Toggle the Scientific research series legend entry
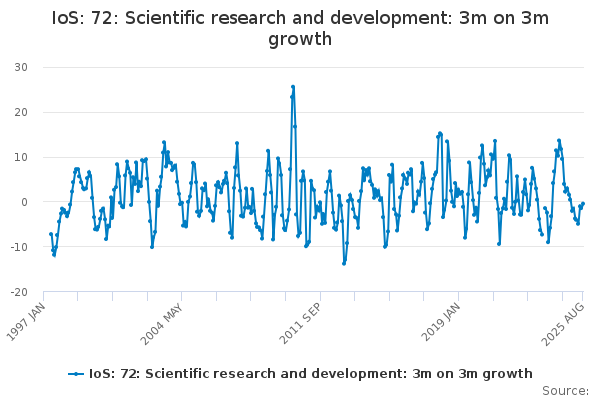 [x=310, y=373]
